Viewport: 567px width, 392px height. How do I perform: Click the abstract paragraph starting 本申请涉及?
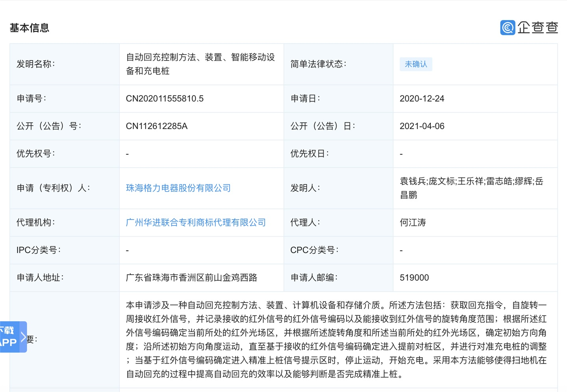[336, 340]
